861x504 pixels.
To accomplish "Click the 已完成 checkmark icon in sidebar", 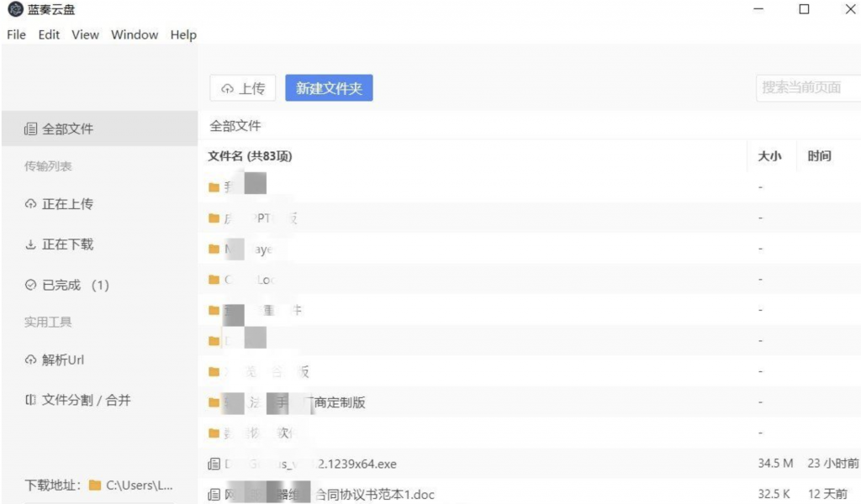I will [31, 286].
